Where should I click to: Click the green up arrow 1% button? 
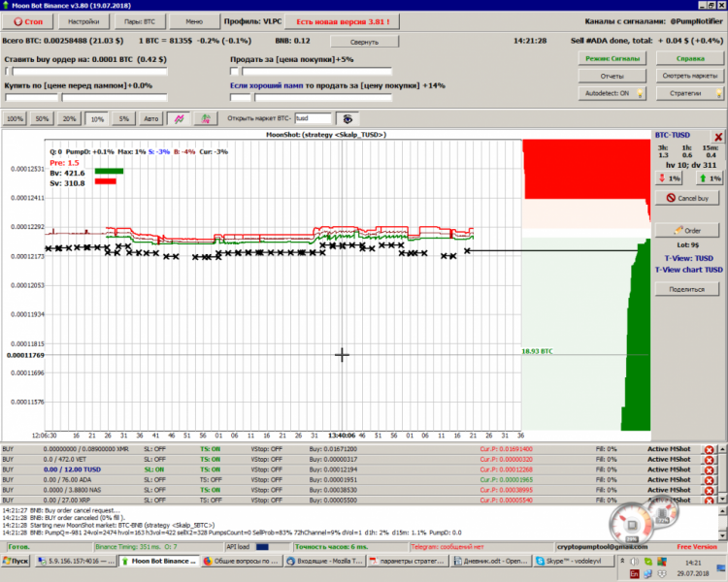tap(710, 178)
